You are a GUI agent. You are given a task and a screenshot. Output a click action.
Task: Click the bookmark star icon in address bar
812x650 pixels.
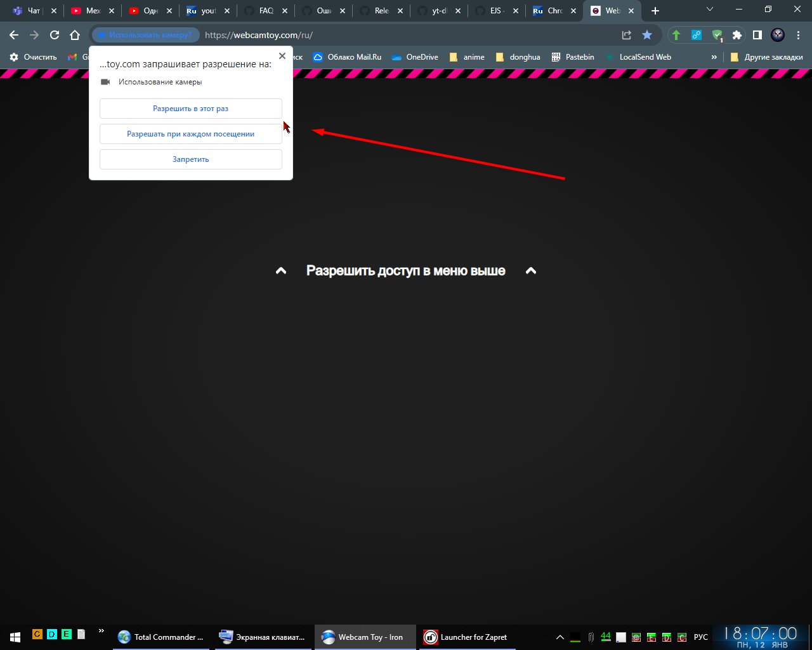646,35
